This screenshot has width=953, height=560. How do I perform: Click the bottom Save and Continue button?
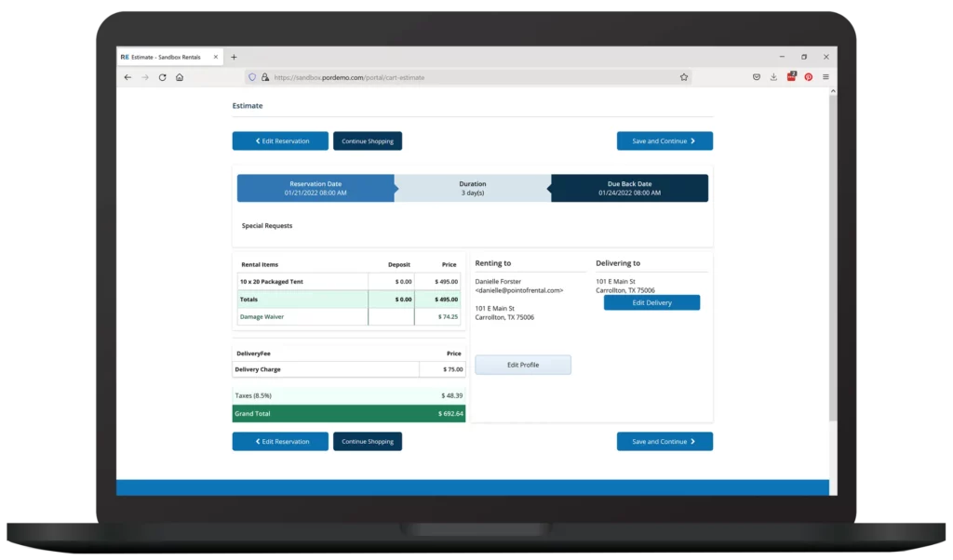664,442
